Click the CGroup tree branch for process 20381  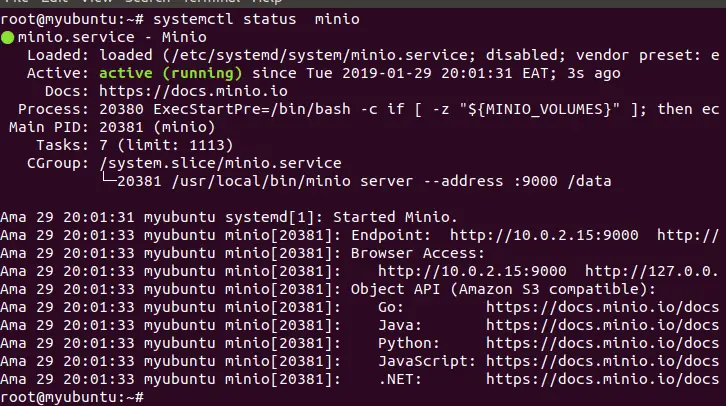pos(357,181)
